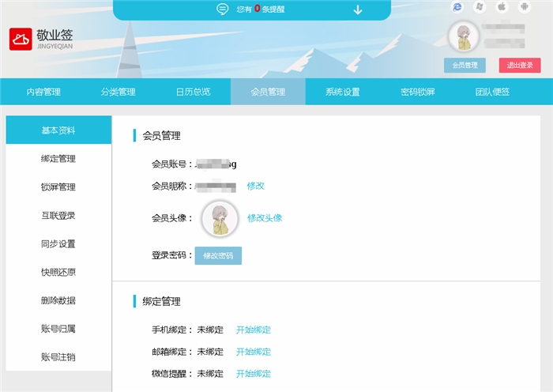Click the 会员头像 avatar picture

pyautogui.click(x=220, y=218)
